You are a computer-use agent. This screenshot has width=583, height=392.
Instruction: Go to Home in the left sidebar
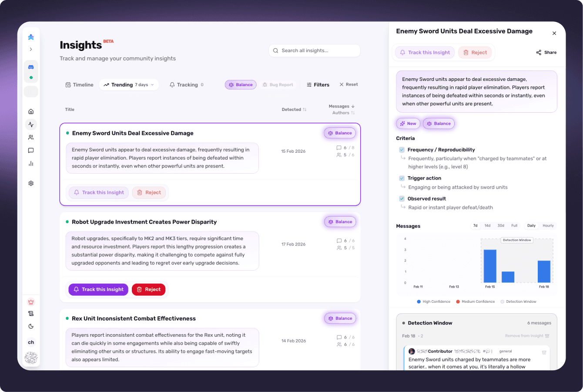coord(31,111)
